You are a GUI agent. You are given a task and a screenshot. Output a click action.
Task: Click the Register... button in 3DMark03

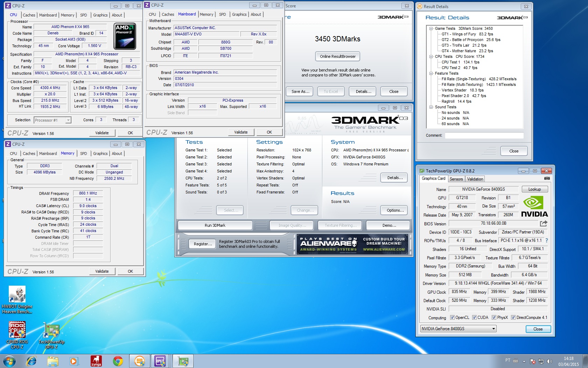click(203, 244)
